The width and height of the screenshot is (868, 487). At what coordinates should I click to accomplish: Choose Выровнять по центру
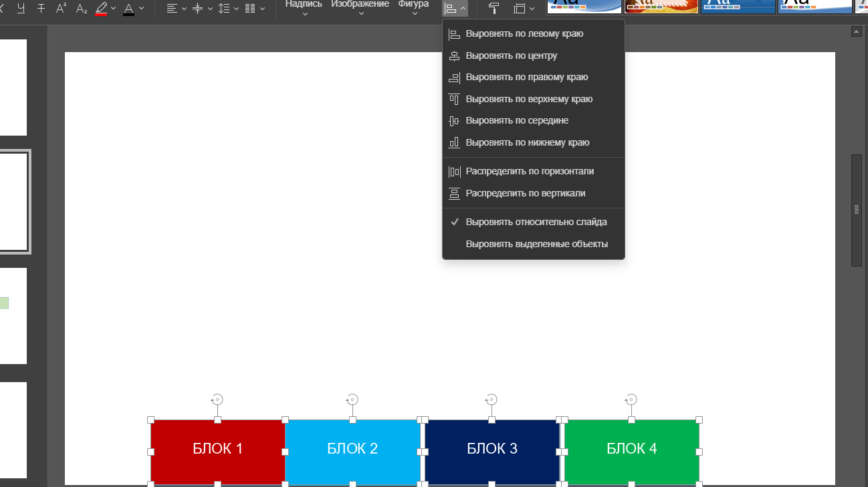[x=534, y=55]
